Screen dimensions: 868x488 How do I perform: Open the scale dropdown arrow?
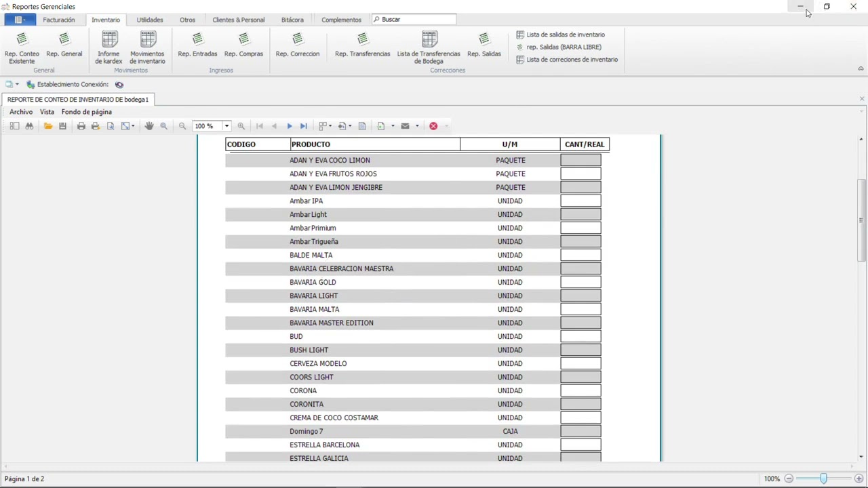tap(133, 126)
